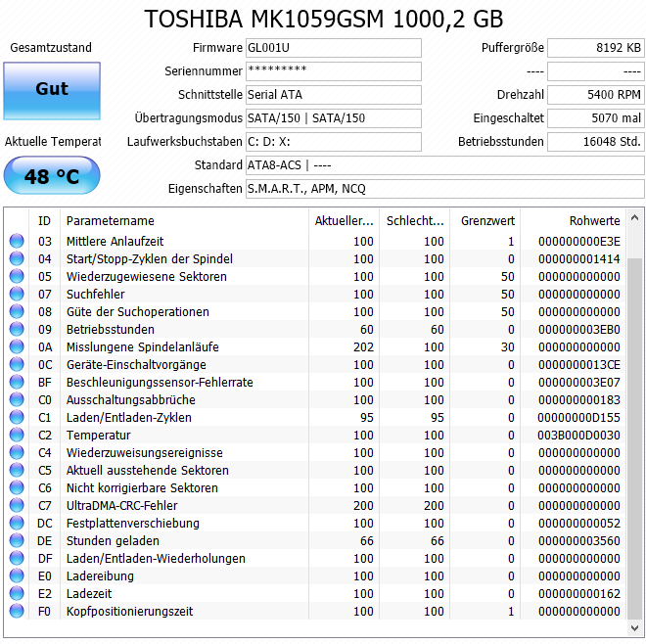
Task: Click threshold value 30 in row 0A
Action: (508, 346)
